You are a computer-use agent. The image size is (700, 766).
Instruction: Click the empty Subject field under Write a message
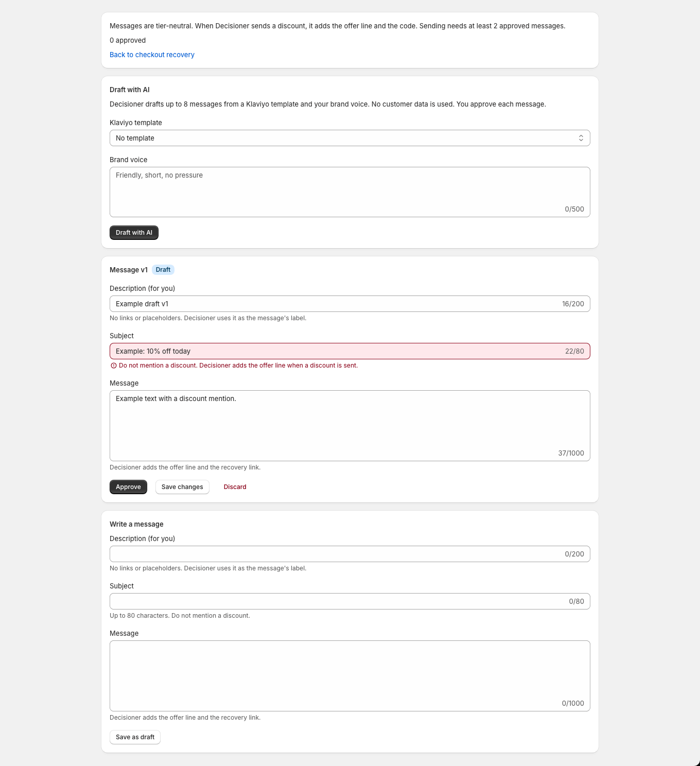click(350, 601)
